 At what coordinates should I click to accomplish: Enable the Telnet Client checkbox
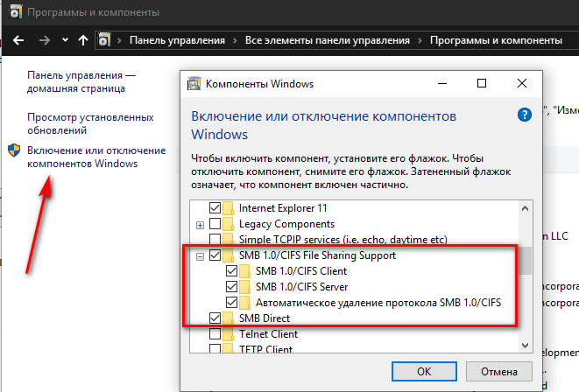[215, 333]
